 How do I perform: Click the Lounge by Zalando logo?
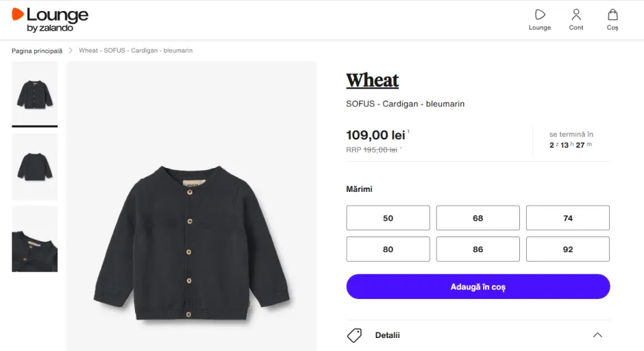point(50,19)
